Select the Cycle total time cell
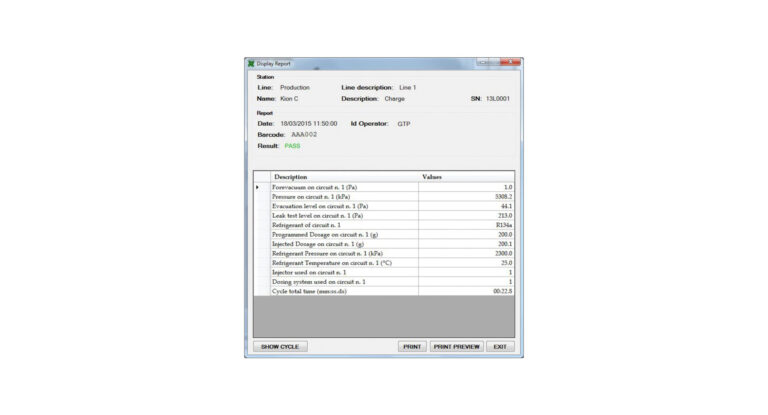 (344, 292)
